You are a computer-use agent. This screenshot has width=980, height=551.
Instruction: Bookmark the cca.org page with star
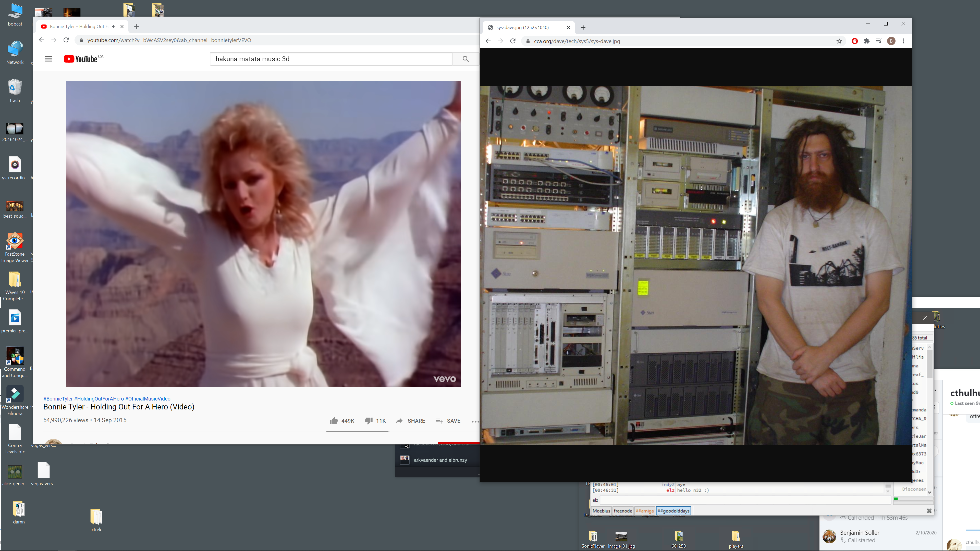tap(839, 41)
